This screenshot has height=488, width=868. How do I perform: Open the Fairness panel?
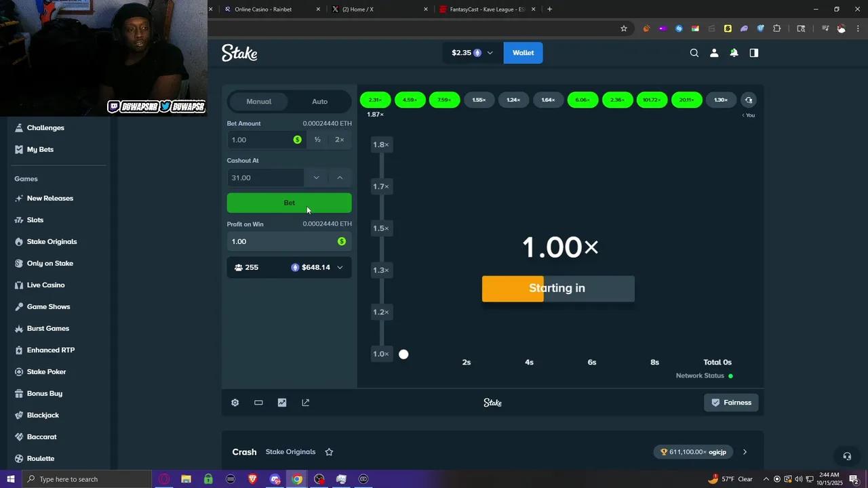731,403
